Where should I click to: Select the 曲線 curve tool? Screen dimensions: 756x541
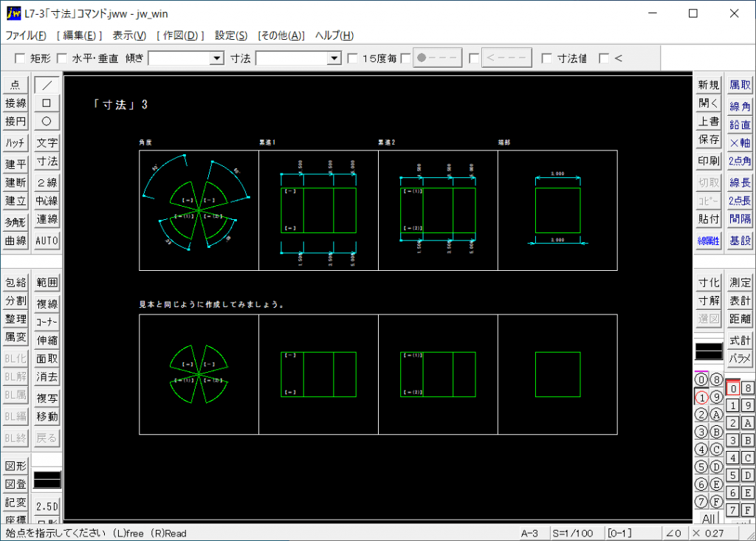click(16, 241)
